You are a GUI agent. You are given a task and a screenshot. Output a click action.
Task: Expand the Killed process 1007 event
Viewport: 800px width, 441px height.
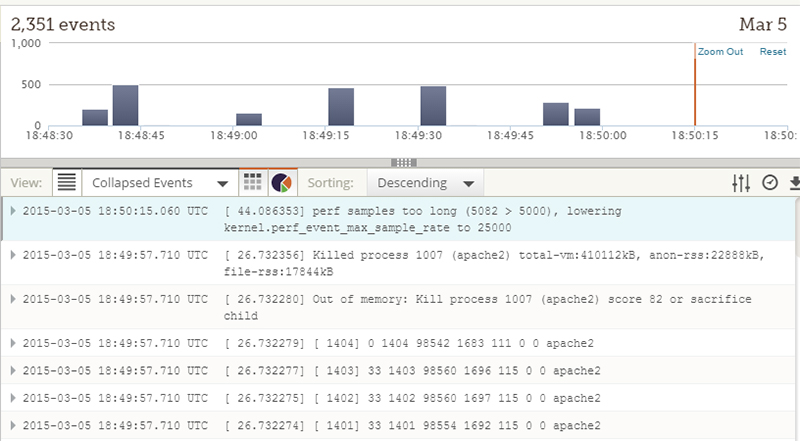click(x=12, y=256)
